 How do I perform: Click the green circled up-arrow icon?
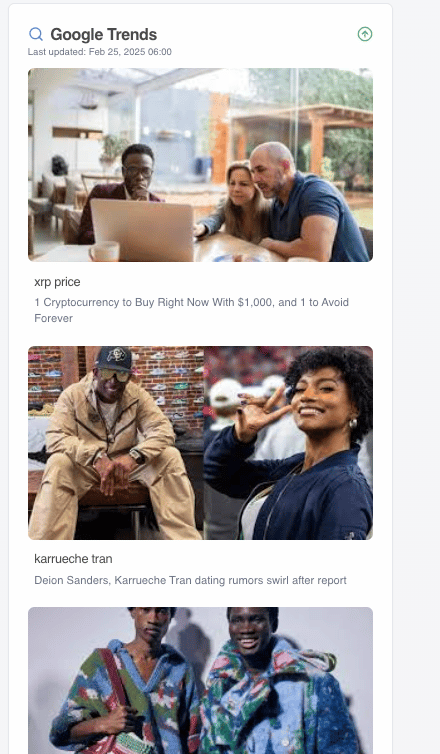(365, 34)
